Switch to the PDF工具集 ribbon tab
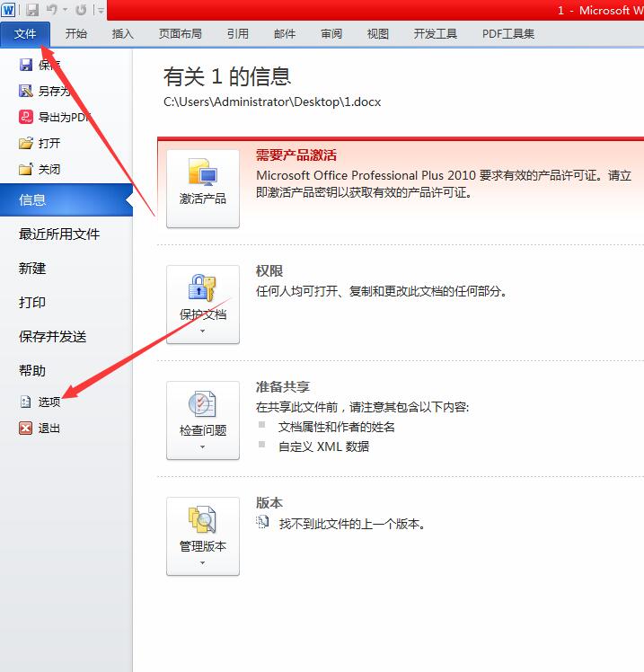The width and height of the screenshot is (644, 672). tap(508, 34)
